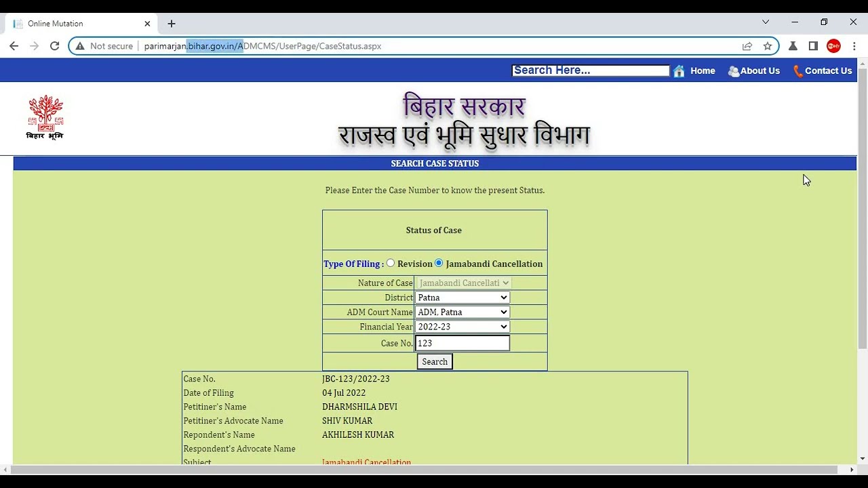Screen dimensions: 868x488
Task: Click advocate name SHIV KUMAR
Action: 347,421
